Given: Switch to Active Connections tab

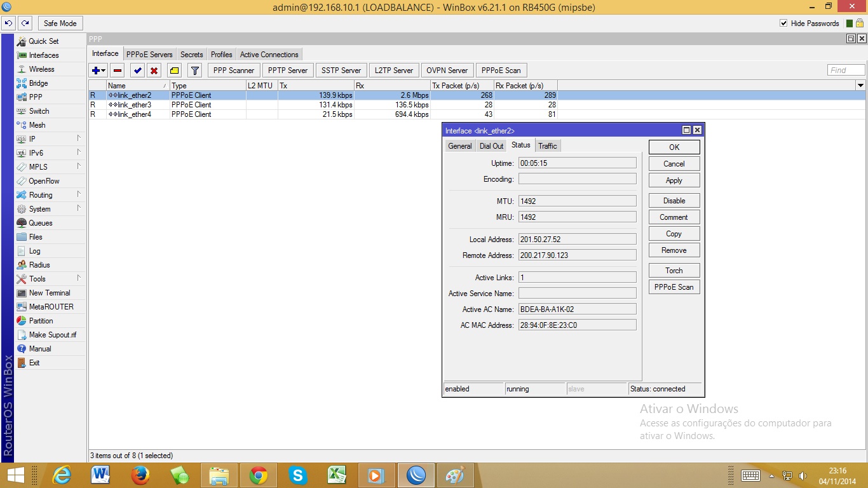Looking at the screenshot, I should coord(269,55).
